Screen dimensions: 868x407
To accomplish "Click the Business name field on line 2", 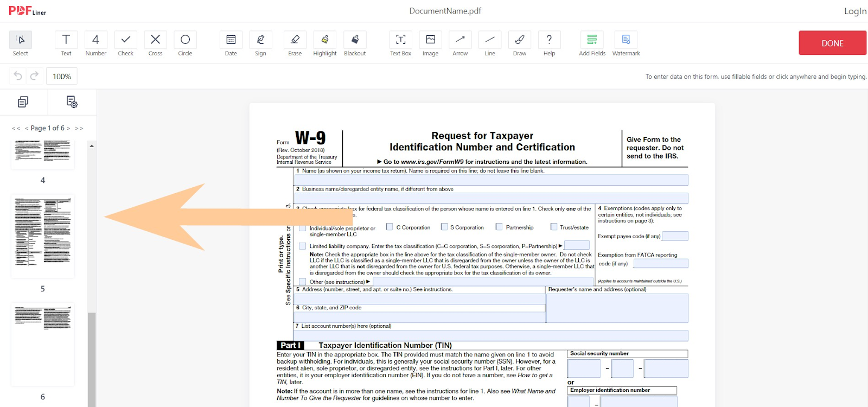I will click(492, 198).
